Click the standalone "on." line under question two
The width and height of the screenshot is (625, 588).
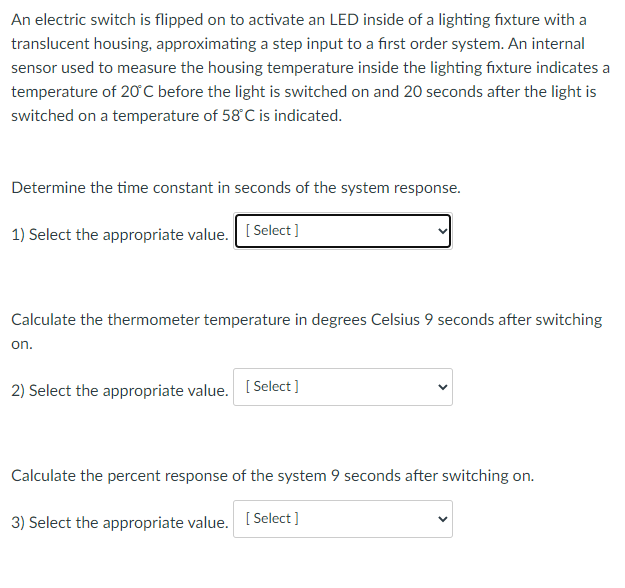tap(22, 344)
